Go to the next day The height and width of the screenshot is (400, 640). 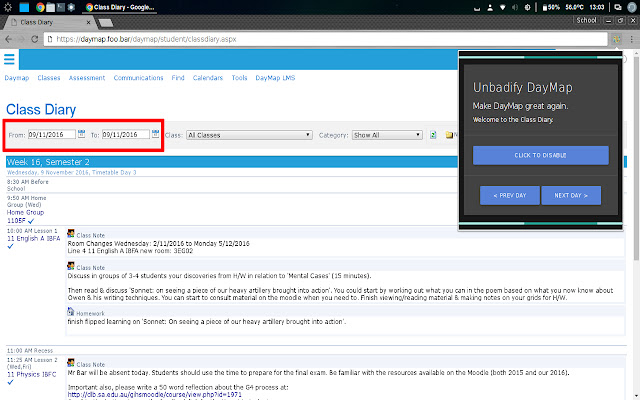pos(578,194)
